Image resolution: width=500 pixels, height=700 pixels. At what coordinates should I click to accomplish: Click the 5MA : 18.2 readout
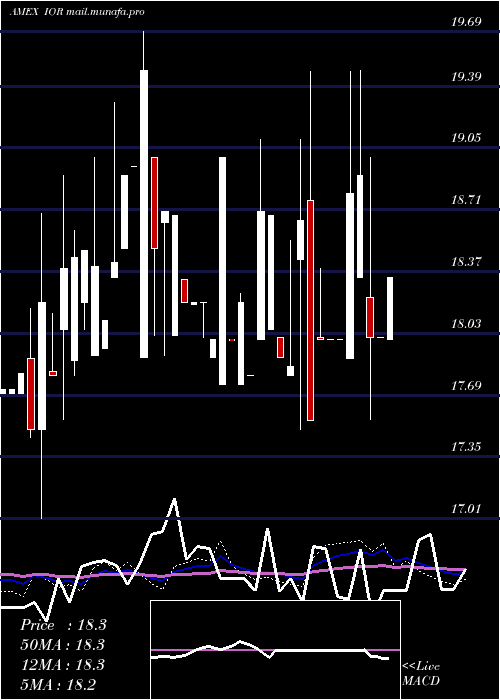tap(59, 684)
